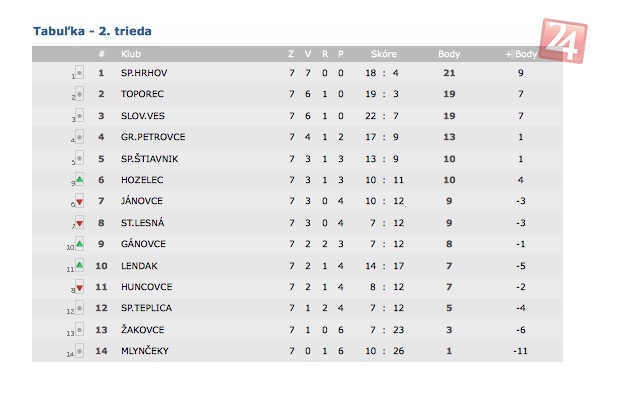The image size is (617, 404).
Task: Select the SLOV.VES club name
Action: (x=143, y=116)
